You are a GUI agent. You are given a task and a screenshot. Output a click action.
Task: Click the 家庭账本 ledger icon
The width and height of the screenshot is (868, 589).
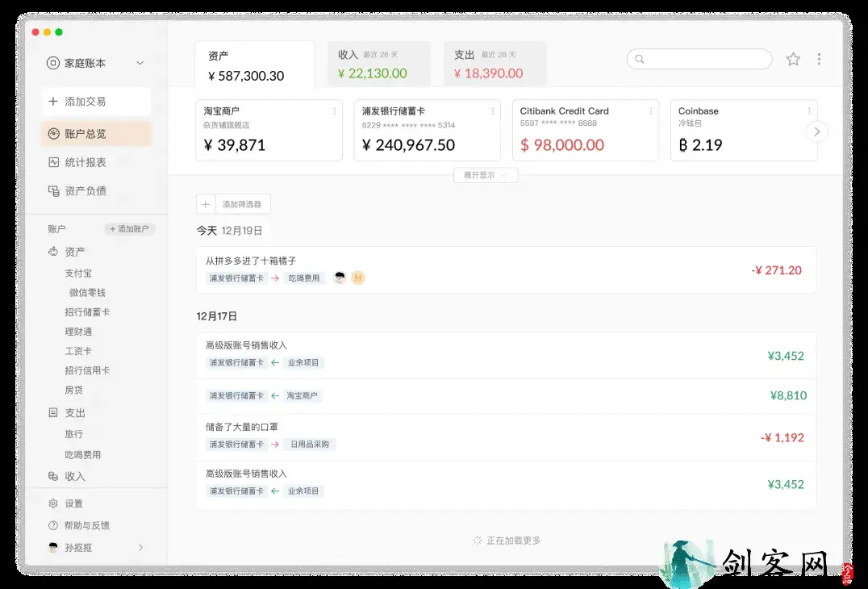tap(52, 63)
